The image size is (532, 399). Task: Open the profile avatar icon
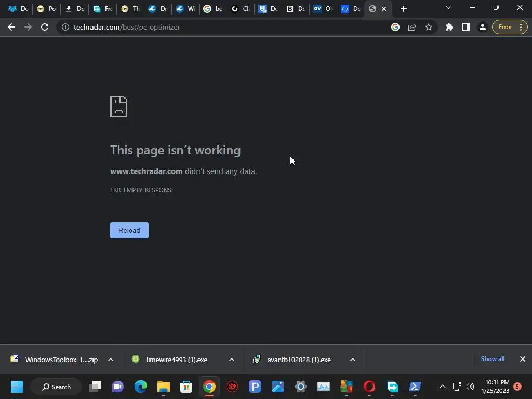click(x=483, y=27)
